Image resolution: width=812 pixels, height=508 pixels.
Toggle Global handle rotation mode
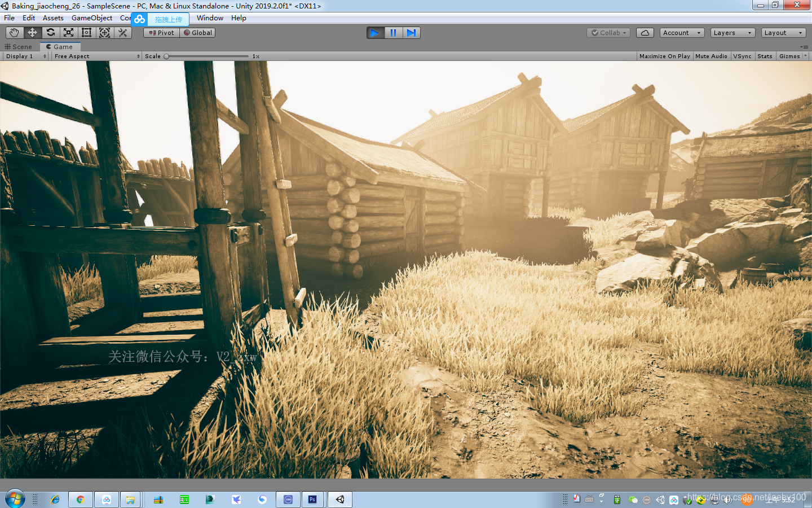point(198,33)
